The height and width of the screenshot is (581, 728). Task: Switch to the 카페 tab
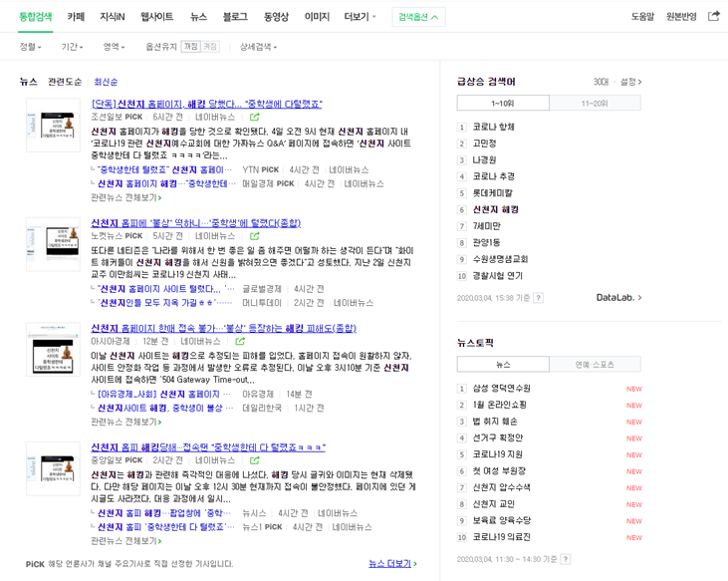tap(76, 17)
